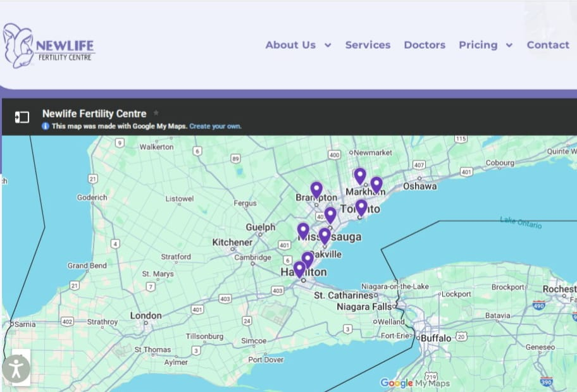The height and width of the screenshot is (392, 577).
Task: Click the 'Port Dover' label
Action: pyautogui.click(x=266, y=360)
